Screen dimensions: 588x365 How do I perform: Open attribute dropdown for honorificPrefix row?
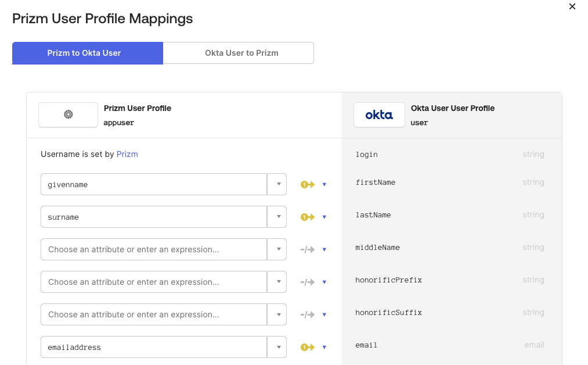[x=278, y=282]
